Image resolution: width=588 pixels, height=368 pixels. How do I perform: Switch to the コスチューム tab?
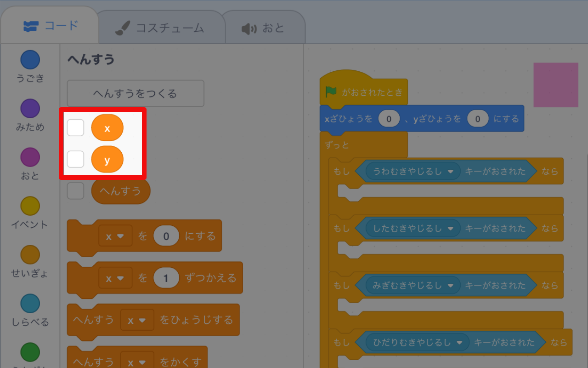tap(160, 28)
